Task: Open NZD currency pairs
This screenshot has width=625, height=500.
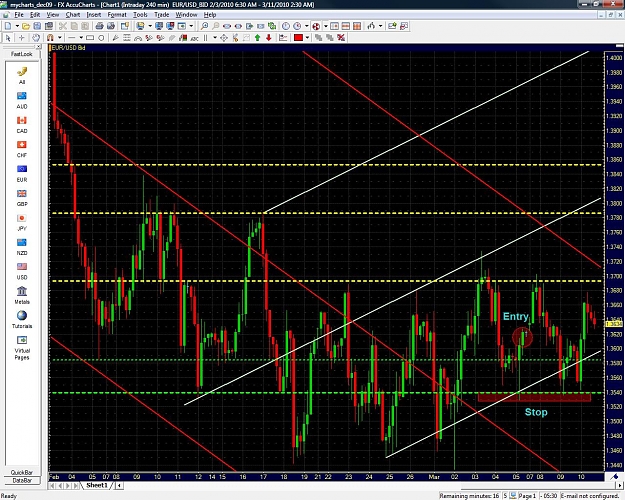Action: coord(22,246)
